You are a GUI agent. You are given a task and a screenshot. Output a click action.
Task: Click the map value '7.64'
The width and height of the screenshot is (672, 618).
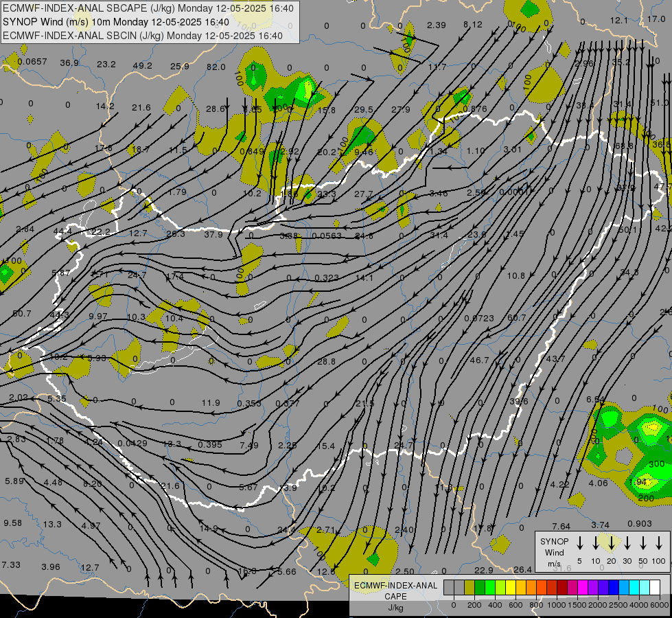coord(561,526)
